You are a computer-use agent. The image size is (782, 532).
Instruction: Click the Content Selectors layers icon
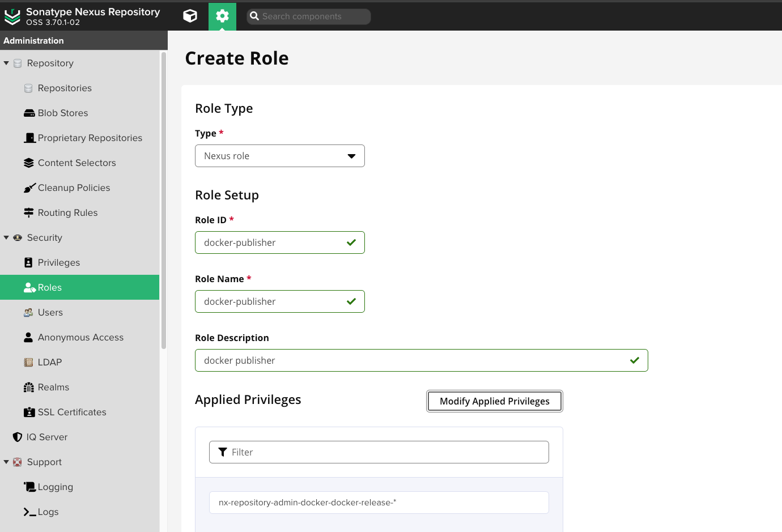click(x=29, y=163)
